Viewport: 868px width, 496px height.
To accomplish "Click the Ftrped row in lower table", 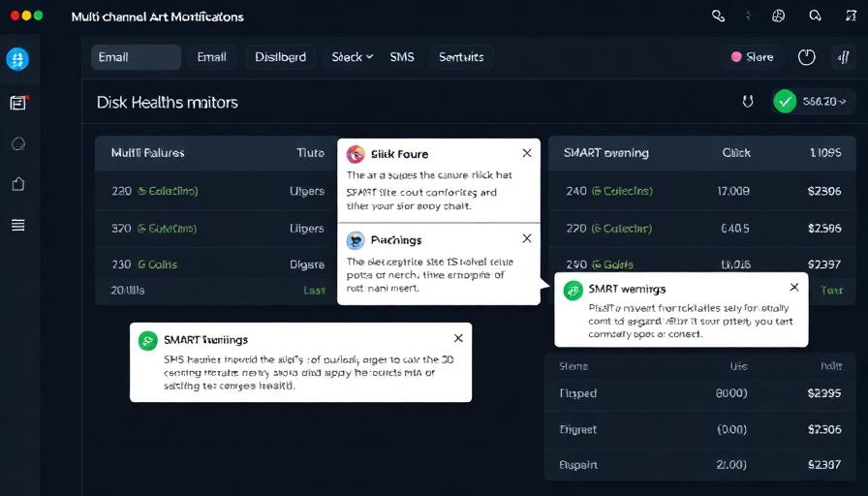I will coord(700,393).
